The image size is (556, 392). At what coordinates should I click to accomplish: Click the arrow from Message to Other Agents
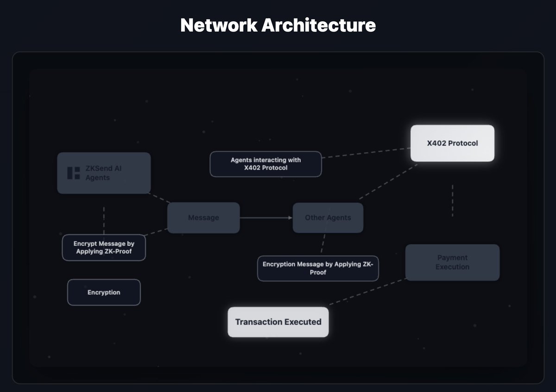(266, 218)
